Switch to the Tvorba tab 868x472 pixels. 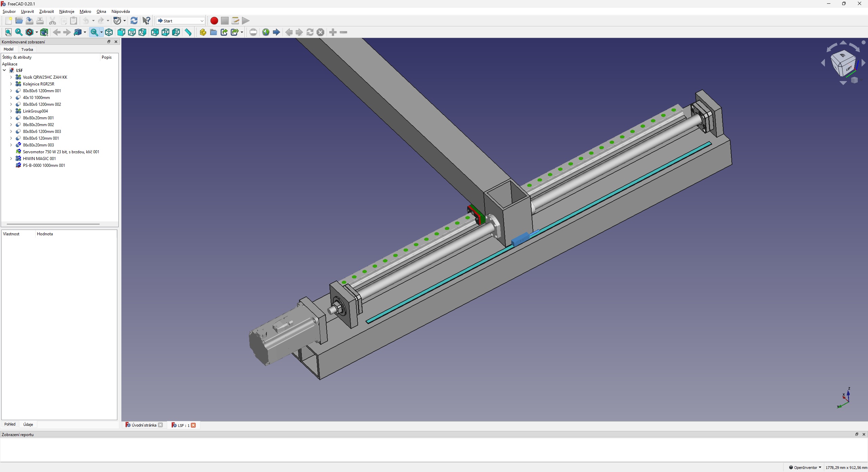(x=27, y=50)
